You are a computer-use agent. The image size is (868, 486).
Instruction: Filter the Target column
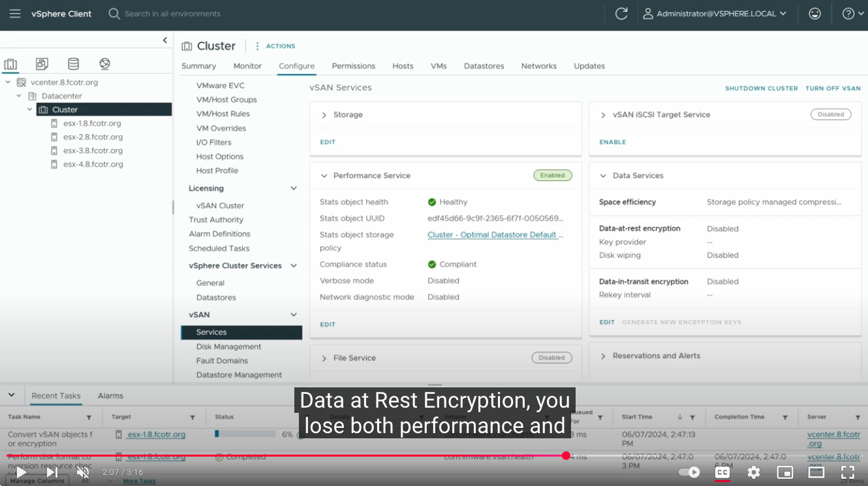[x=193, y=417]
